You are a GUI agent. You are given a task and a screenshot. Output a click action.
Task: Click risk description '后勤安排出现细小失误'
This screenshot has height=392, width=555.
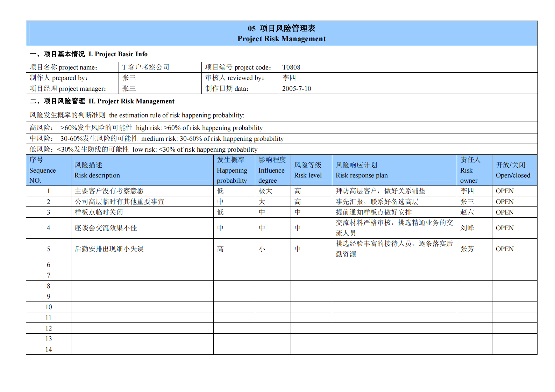[x=109, y=249]
